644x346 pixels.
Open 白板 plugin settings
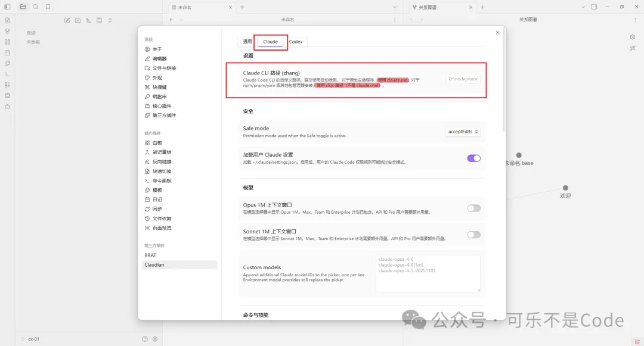click(179, 143)
